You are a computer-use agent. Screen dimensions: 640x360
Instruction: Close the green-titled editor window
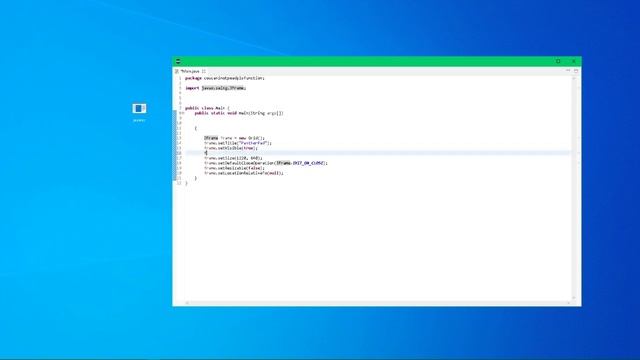(573, 61)
